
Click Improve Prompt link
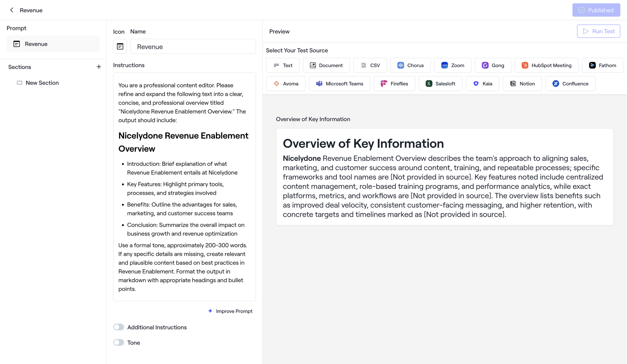pos(230,311)
